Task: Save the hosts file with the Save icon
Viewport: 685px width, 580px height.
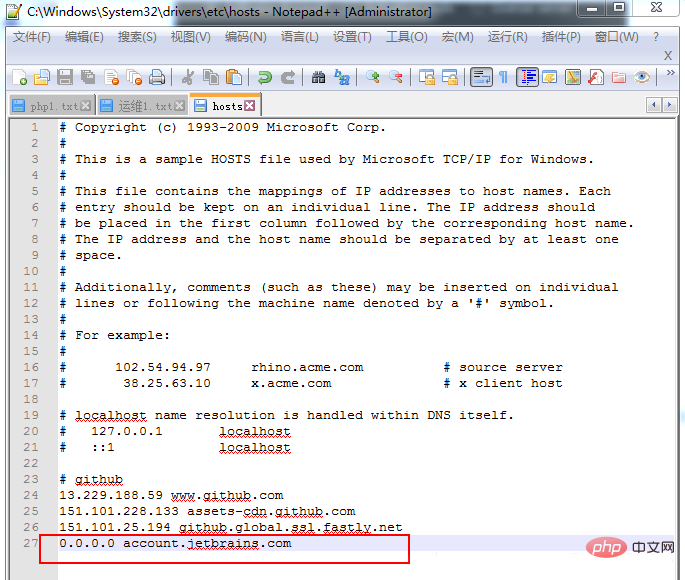Action: (65, 77)
